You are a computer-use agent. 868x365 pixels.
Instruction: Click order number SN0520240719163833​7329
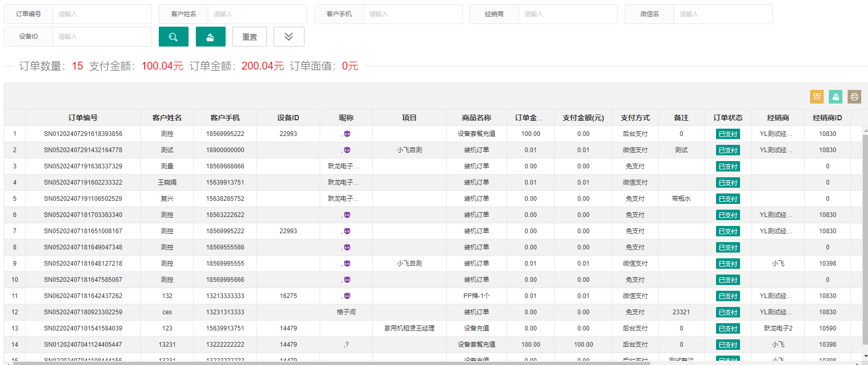pyautogui.click(x=83, y=166)
